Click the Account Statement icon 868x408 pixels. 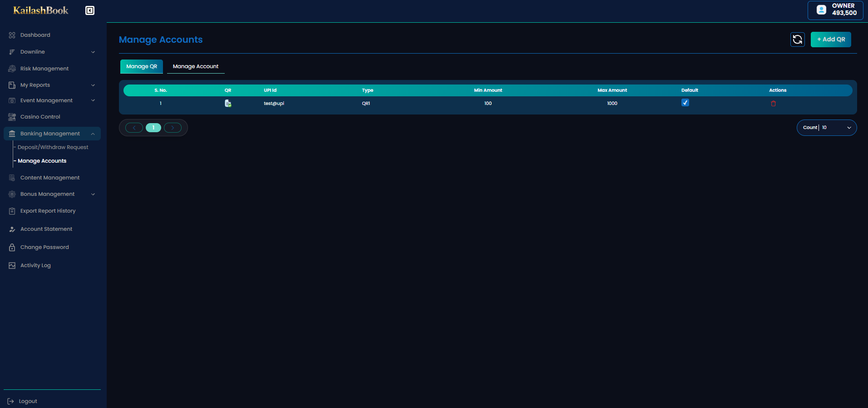click(12, 229)
